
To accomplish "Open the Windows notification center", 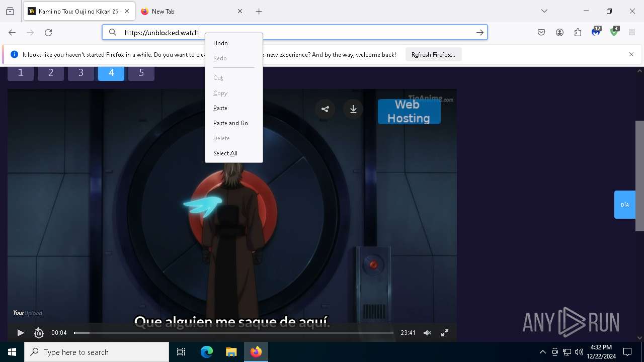I will click(x=627, y=352).
